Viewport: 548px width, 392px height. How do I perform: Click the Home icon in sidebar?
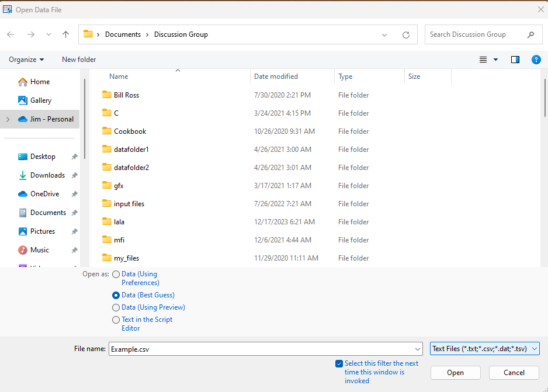23,82
